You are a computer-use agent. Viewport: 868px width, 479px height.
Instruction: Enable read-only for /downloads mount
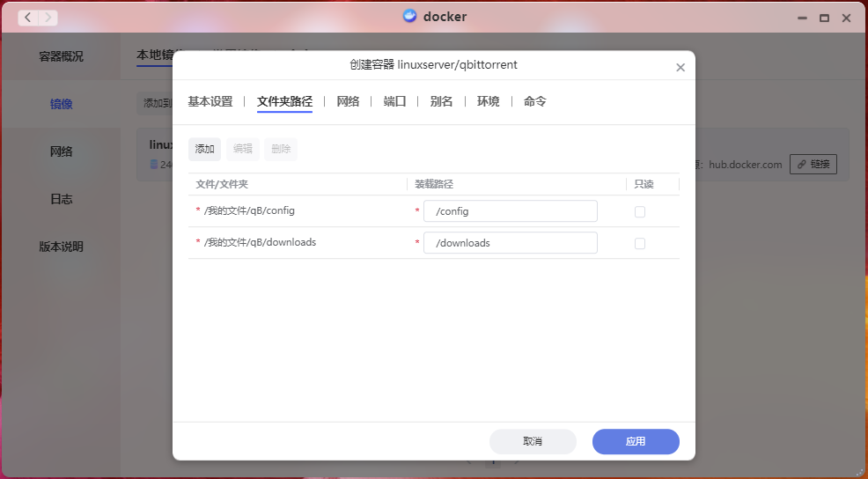[x=640, y=243]
